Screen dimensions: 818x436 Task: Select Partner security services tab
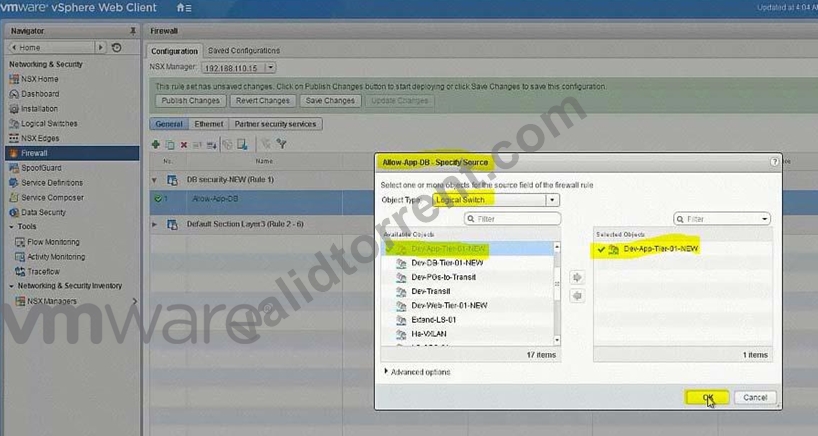[x=275, y=124]
